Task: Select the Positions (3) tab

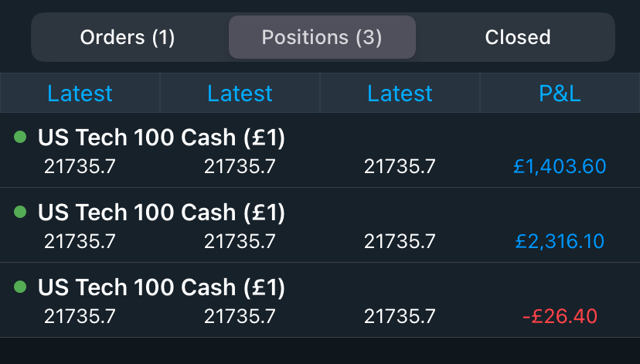Action: click(322, 37)
